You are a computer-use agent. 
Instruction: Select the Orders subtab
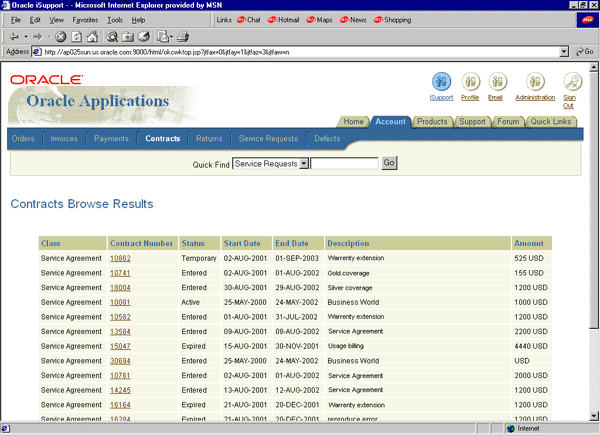(23, 139)
